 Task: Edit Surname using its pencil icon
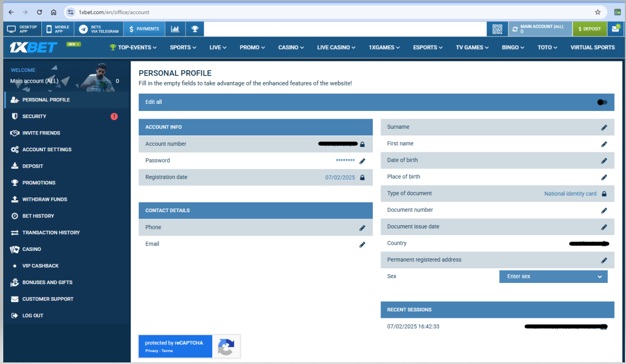click(604, 127)
